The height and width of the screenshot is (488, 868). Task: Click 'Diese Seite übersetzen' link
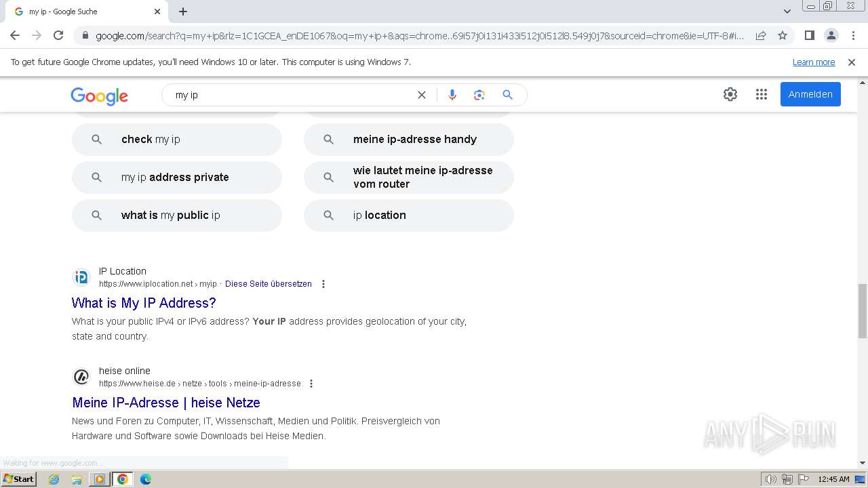point(269,284)
